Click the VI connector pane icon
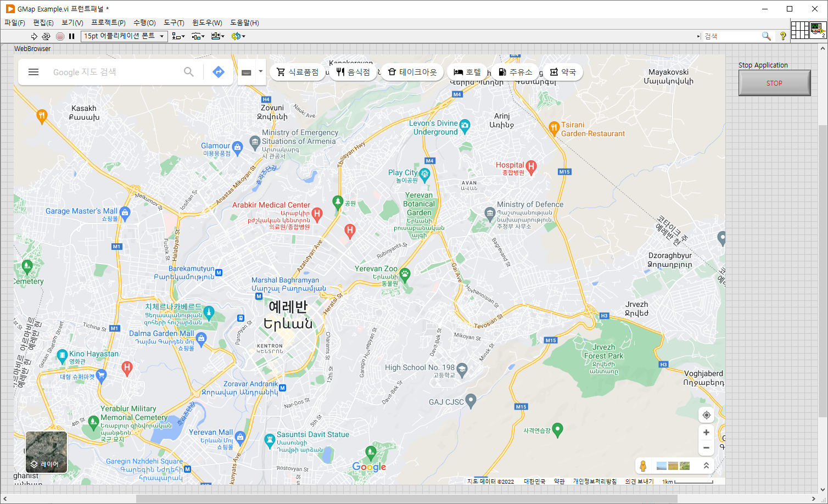 (800, 30)
